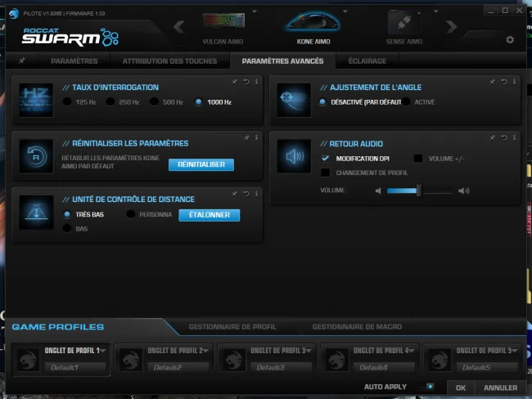Click the Roccat Swarm logo
Viewport: 532px width, 399px height.
click(70, 37)
